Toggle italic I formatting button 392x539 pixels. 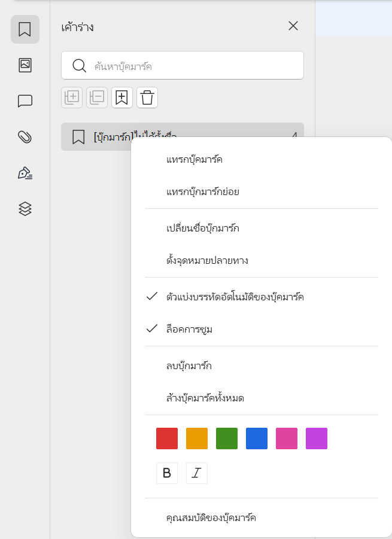pyautogui.click(x=197, y=473)
